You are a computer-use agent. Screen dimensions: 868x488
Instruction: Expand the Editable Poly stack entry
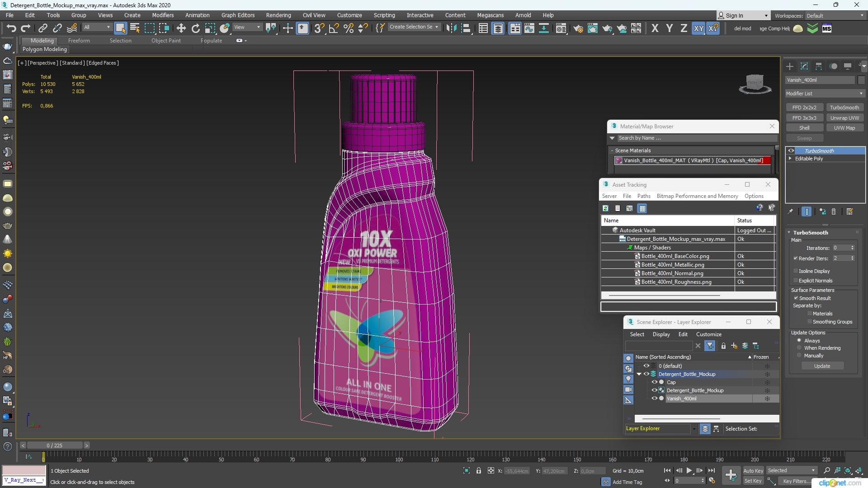click(x=790, y=159)
